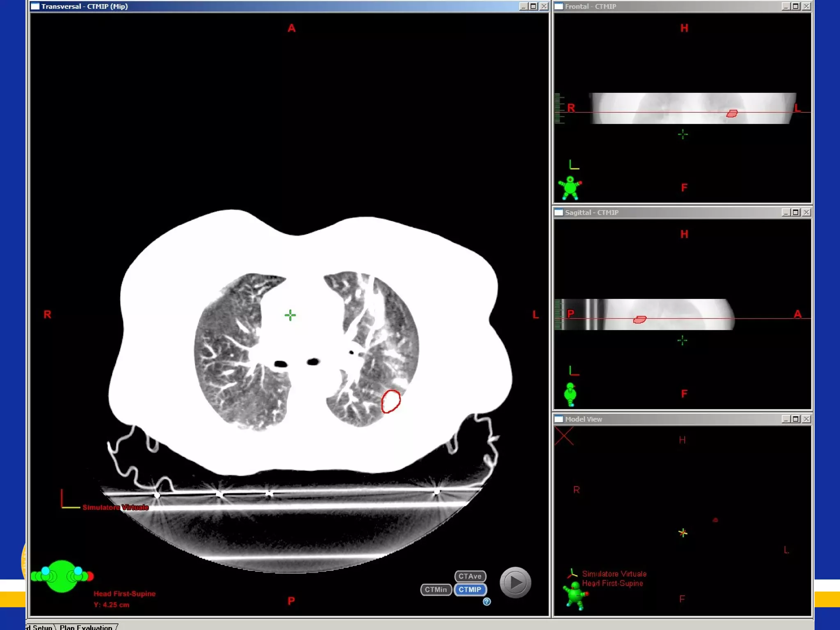
Task: Click the Transversal window title icon
Action: coord(35,6)
